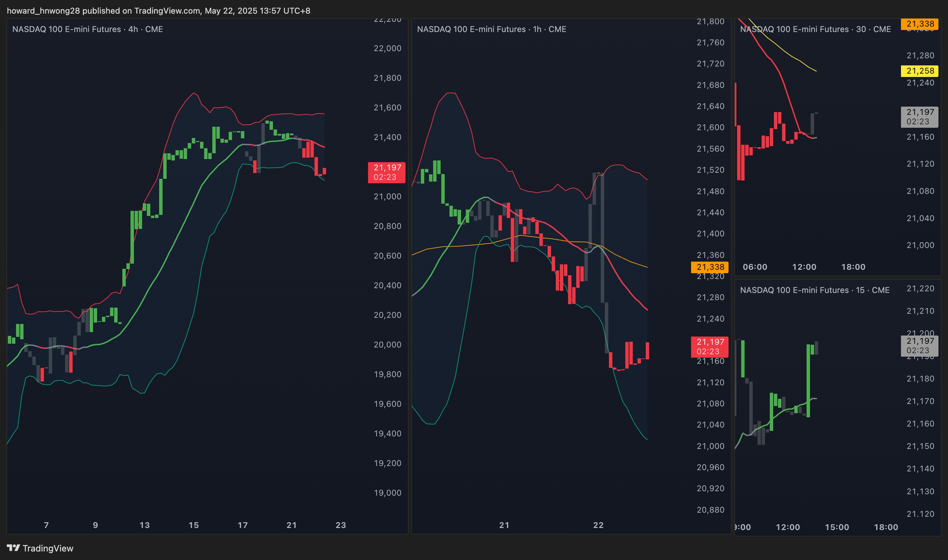The image size is (948, 560).
Task: Click date 22 on 1h time axis
Action: (598, 525)
